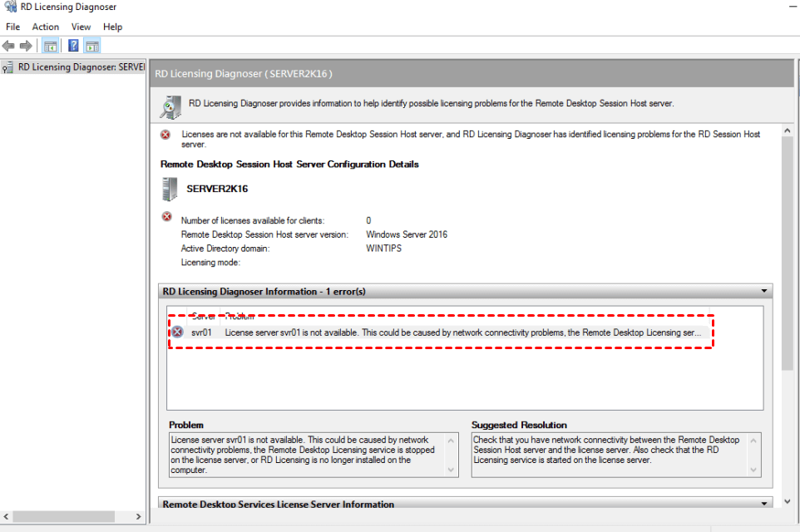Open the Help question mark toolbar icon
This screenshot has height=532, width=800.
click(x=73, y=46)
